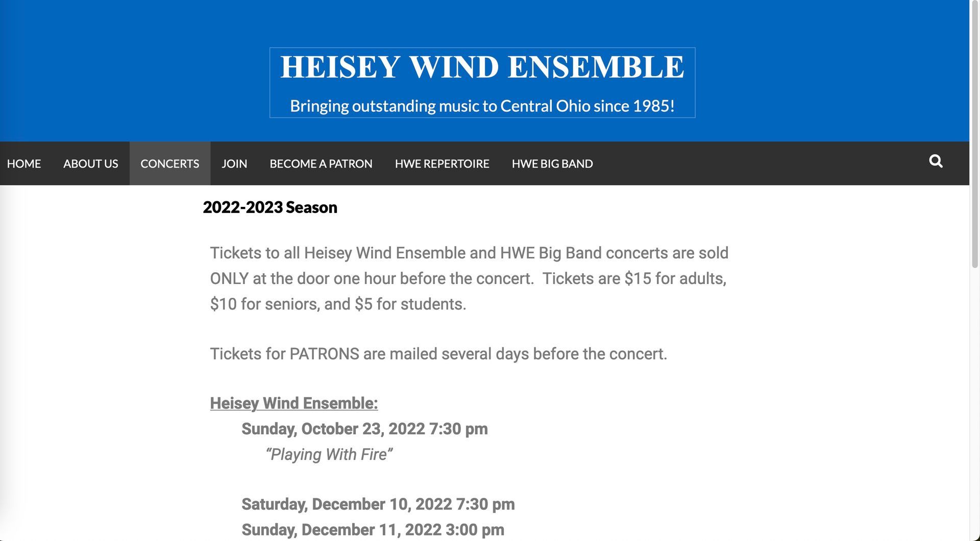Open the BECOME A PATRON page
Viewport: 980px width, 541px height.
[321, 163]
